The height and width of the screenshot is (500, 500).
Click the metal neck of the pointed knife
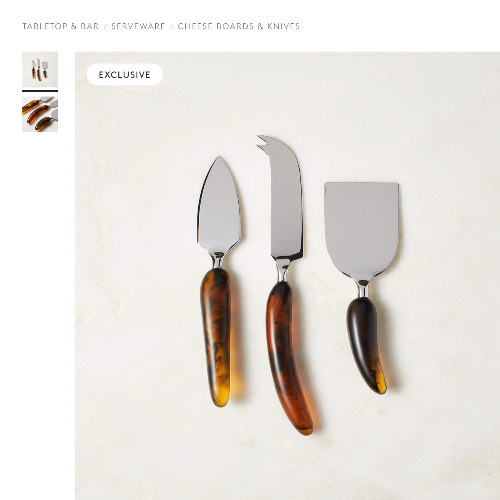pos(217,260)
